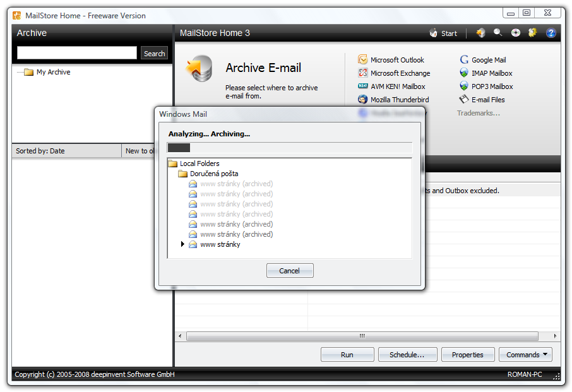Click the MailStore Home 3 header title
This screenshot has height=392, width=572.
[215, 33]
